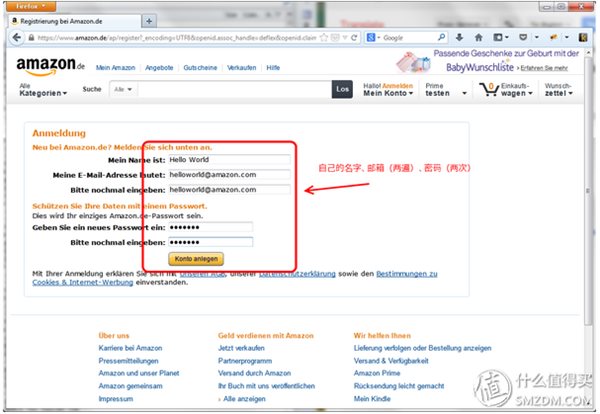
Task: Open the Hilfe nav link
Action: tap(273, 68)
